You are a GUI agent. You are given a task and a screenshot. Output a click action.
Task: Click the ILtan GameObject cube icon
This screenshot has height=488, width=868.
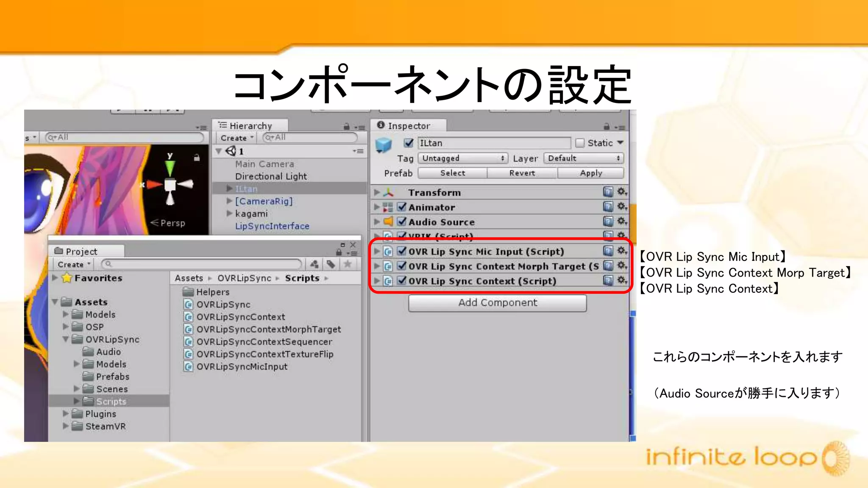point(384,144)
